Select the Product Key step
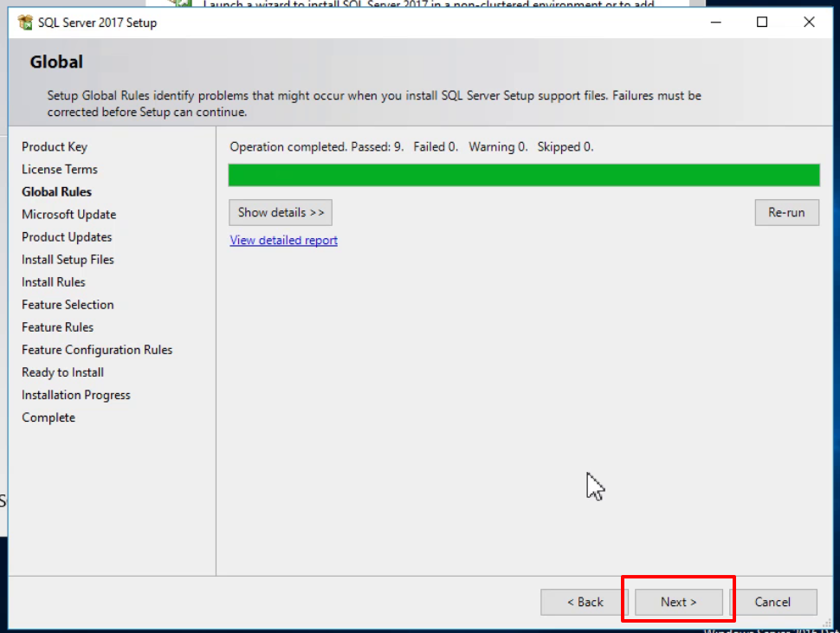Image resolution: width=840 pixels, height=633 pixels. coord(55,146)
